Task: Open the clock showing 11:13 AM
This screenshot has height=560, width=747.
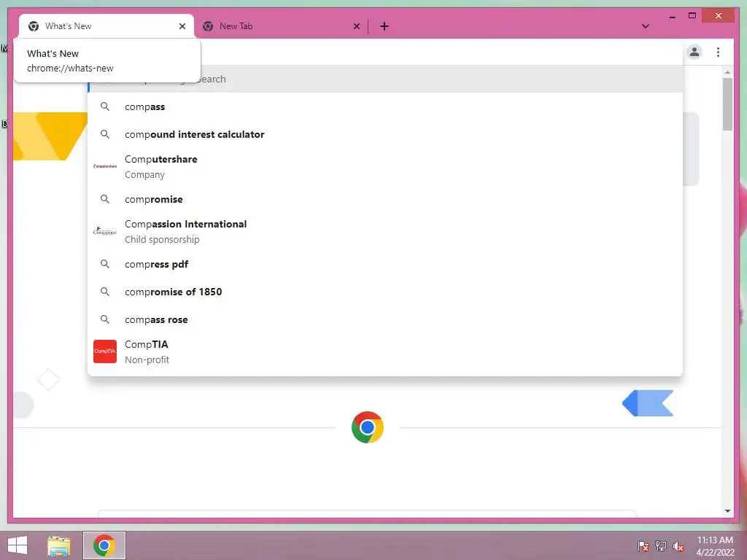Action: 715,546
